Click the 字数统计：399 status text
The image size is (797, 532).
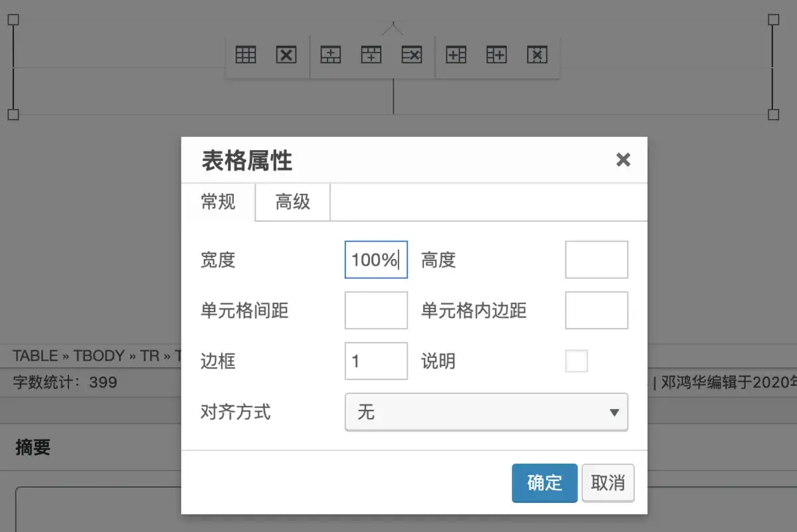(x=65, y=383)
